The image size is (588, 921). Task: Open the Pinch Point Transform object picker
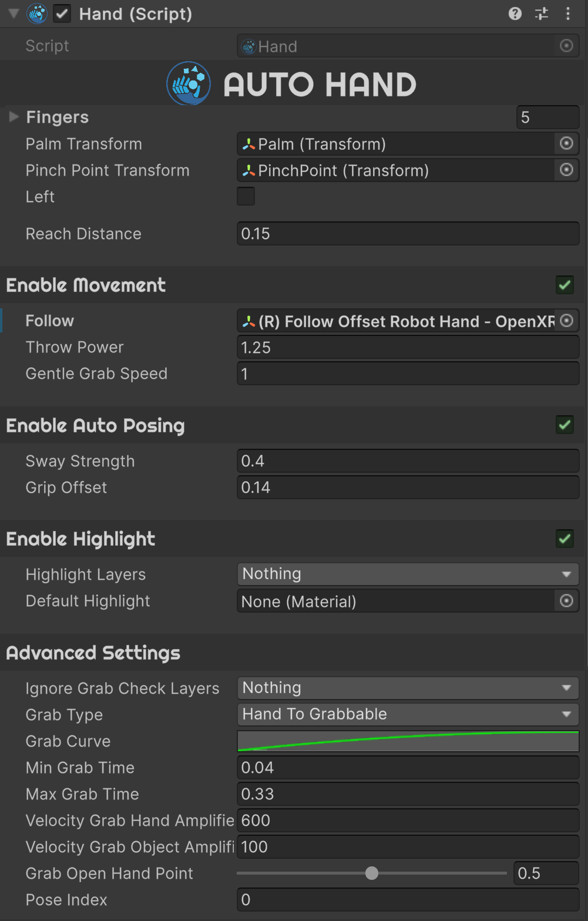[x=566, y=170]
